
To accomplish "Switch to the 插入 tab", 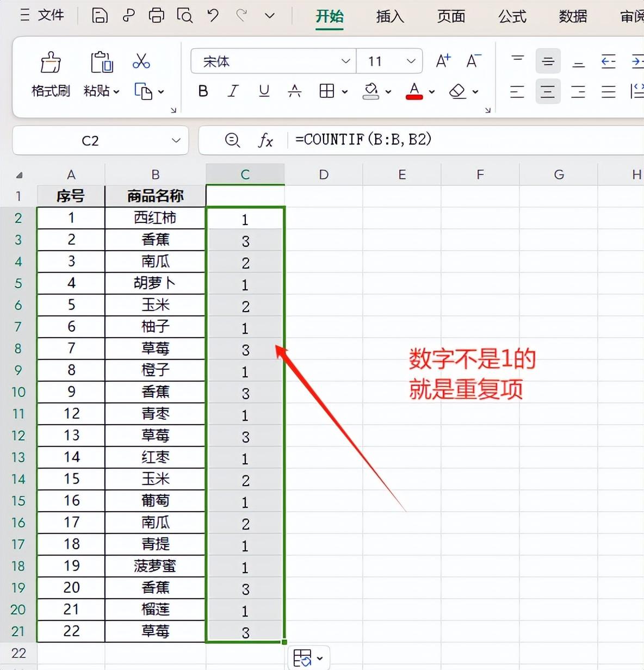I will click(390, 16).
